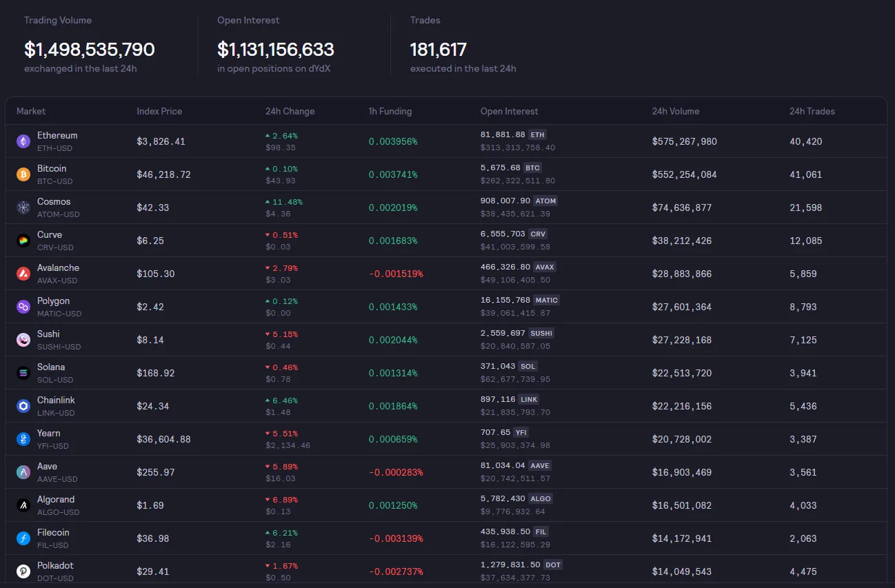Open the Aave AAVE-USD market
This screenshot has height=588, width=895.
pyautogui.click(x=445, y=472)
